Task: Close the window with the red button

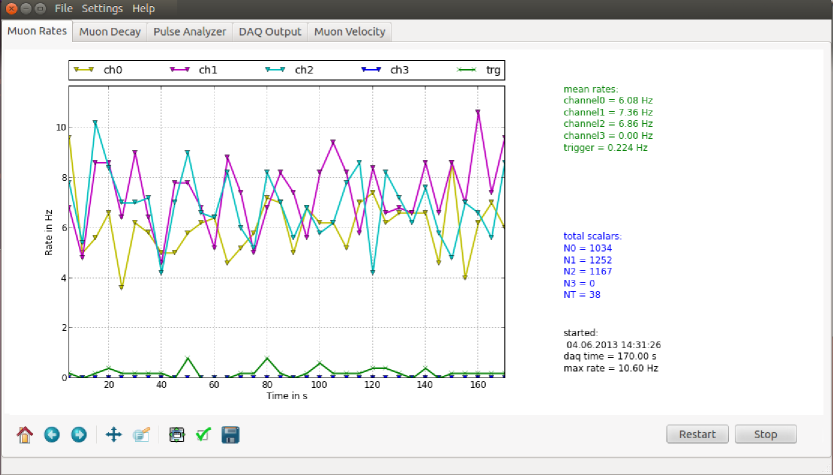Action: point(11,9)
